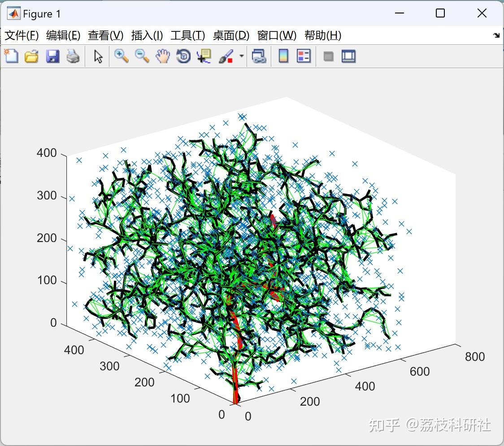Save the current figure
Image resolution: width=504 pixels, height=446 pixels.
[52, 56]
